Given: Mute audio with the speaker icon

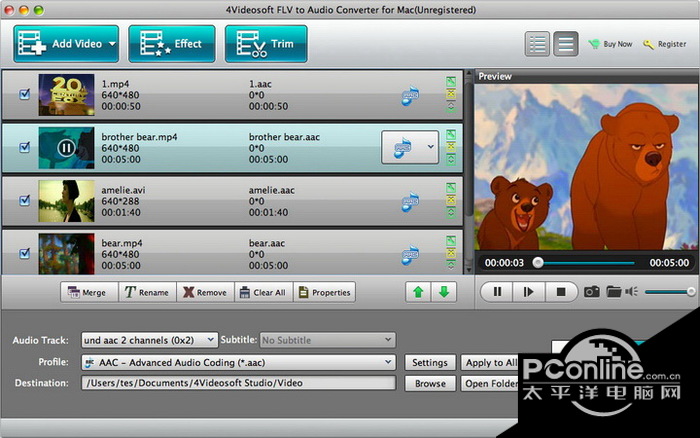Looking at the screenshot, I should coord(632,292).
